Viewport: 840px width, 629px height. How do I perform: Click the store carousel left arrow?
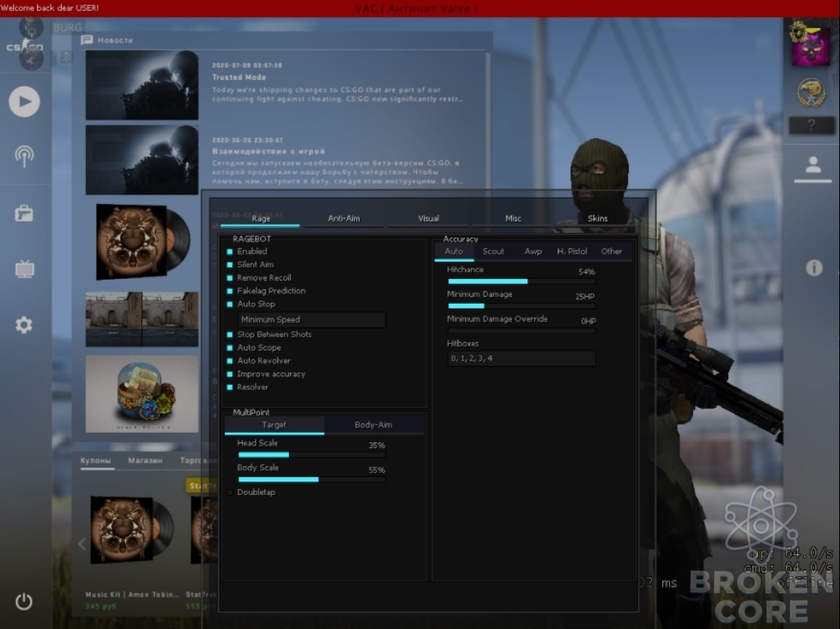tap(82, 544)
